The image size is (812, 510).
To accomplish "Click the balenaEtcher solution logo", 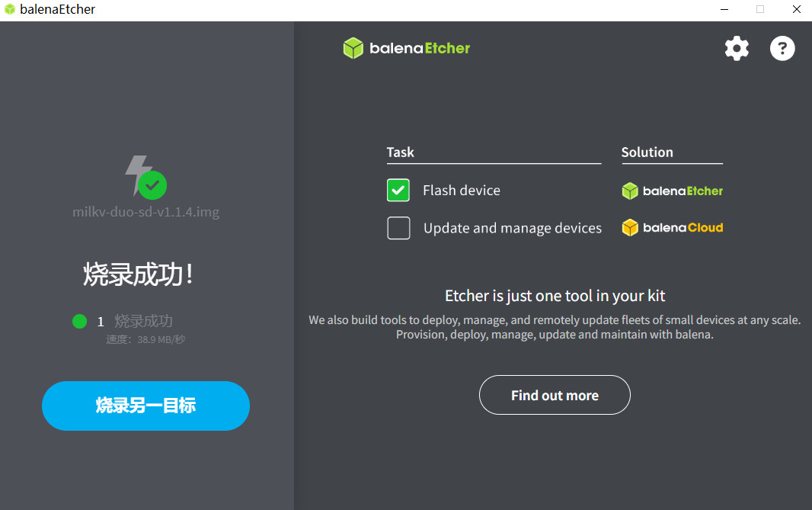I will [672, 191].
